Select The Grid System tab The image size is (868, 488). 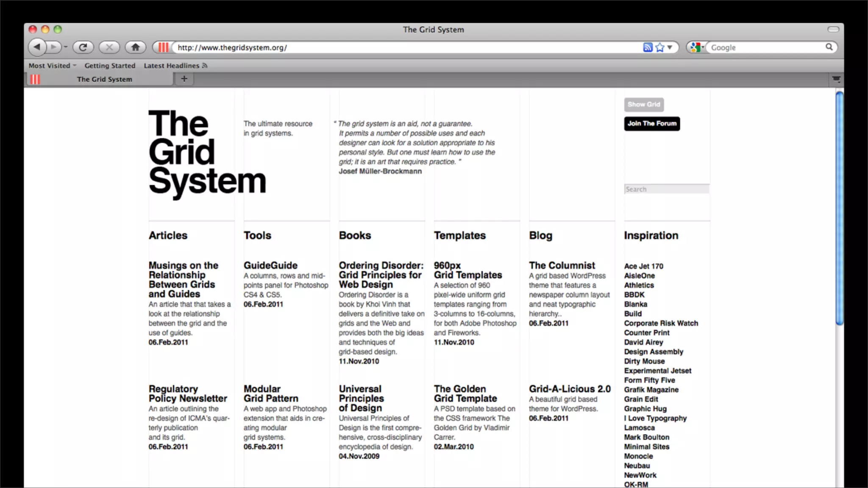pyautogui.click(x=104, y=79)
